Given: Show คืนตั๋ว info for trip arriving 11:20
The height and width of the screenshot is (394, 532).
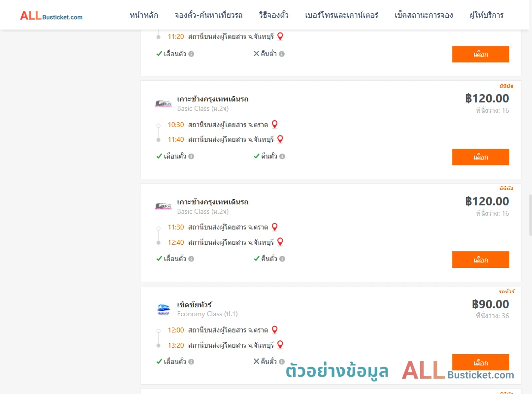Looking at the screenshot, I should point(282,54).
